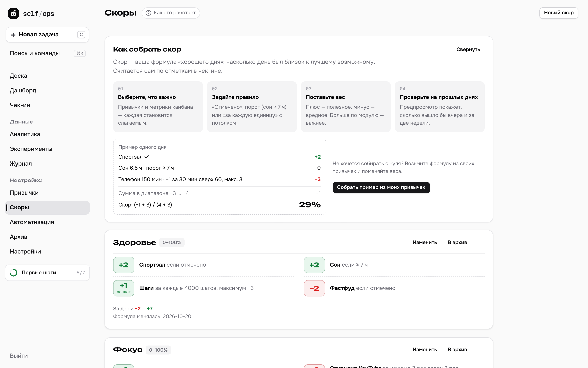Click the 0–100% tag beside Здоровье
This screenshot has width=588, height=368.
click(x=172, y=242)
